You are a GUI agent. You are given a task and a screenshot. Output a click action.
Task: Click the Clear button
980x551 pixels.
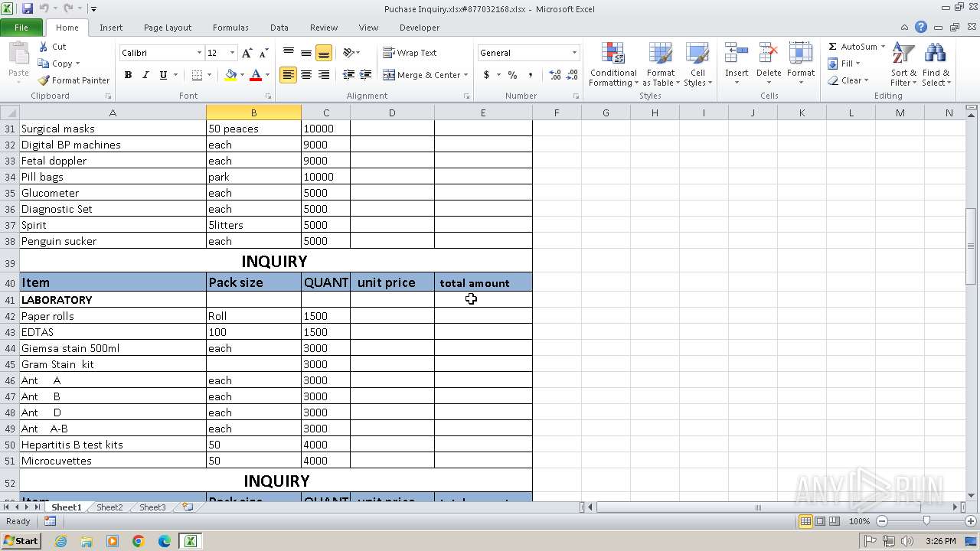point(848,80)
